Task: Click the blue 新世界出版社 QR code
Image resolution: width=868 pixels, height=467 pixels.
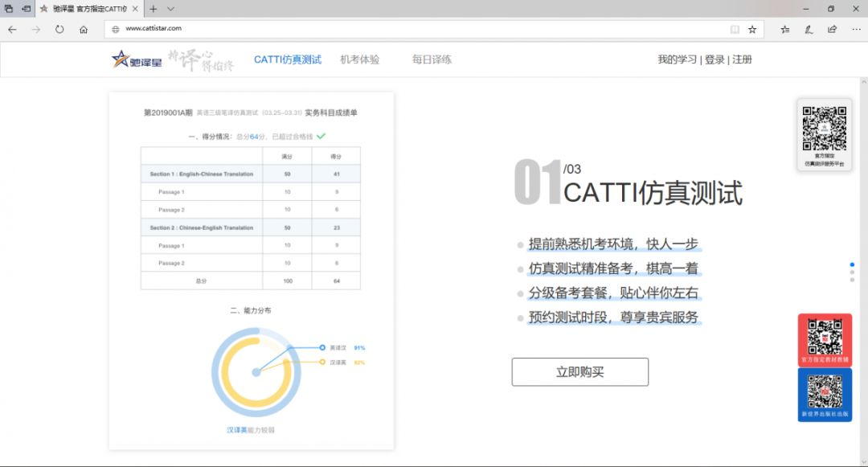Action: pyautogui.click(x=825, y=395)
